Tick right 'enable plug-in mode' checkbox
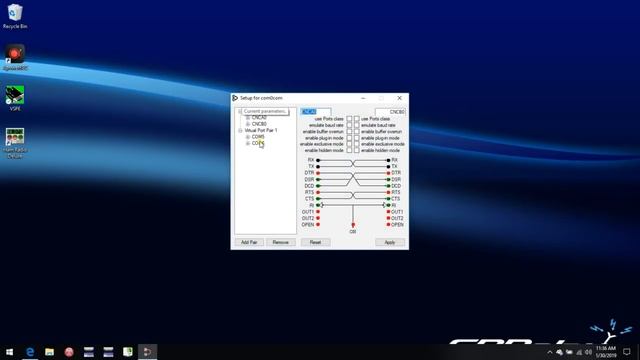The height and width of the screenshot is (360, 640). point(357,138)
